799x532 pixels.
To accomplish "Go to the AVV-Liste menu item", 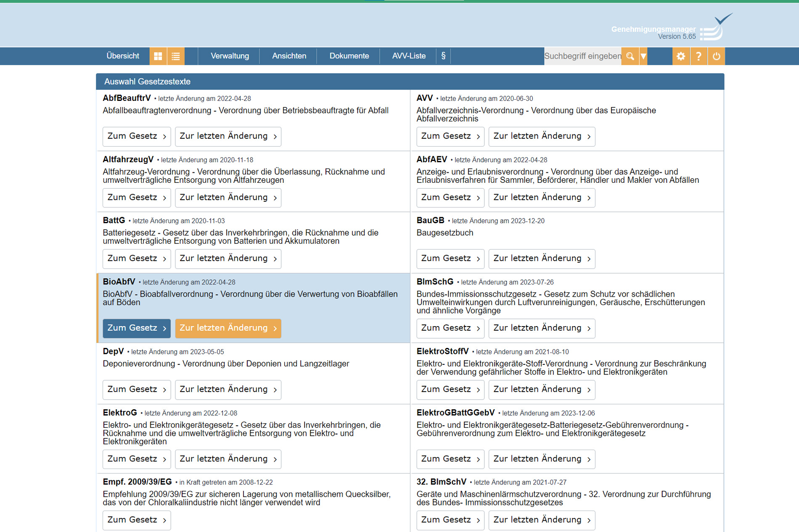I will click(409, 56).
